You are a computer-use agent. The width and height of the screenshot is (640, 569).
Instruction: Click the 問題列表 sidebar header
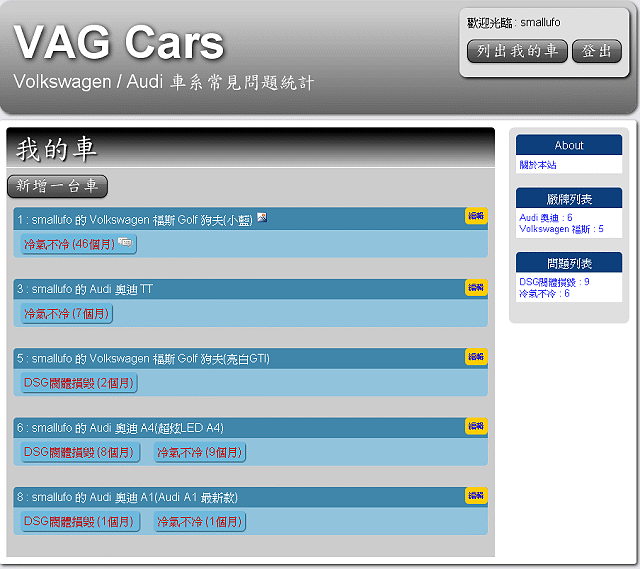point(569,263)
